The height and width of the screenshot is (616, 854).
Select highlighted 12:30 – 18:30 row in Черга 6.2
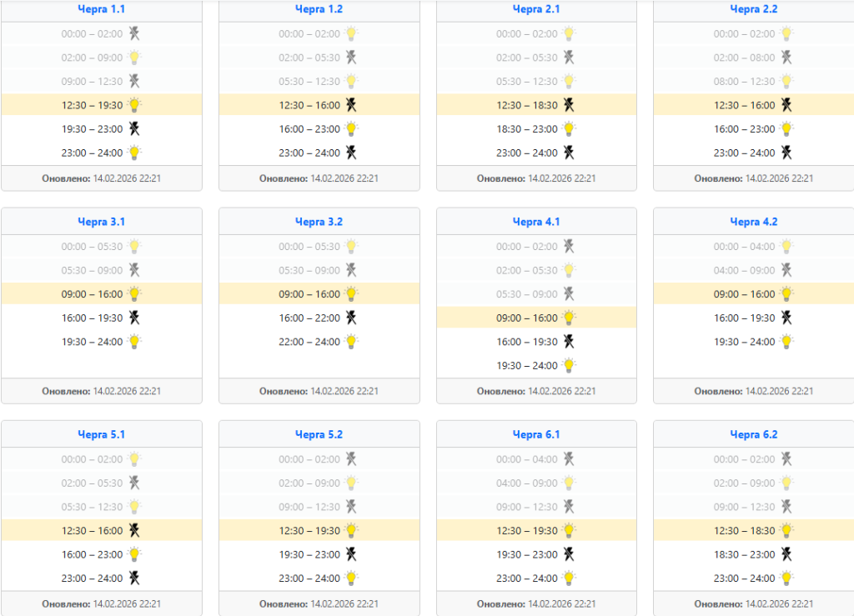pyautogui.click(x=754, y=531)
